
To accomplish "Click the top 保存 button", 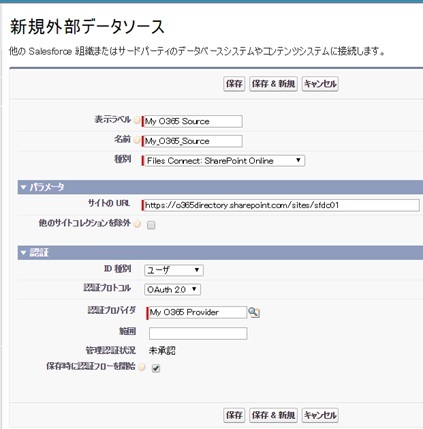I will click(234, 84).
